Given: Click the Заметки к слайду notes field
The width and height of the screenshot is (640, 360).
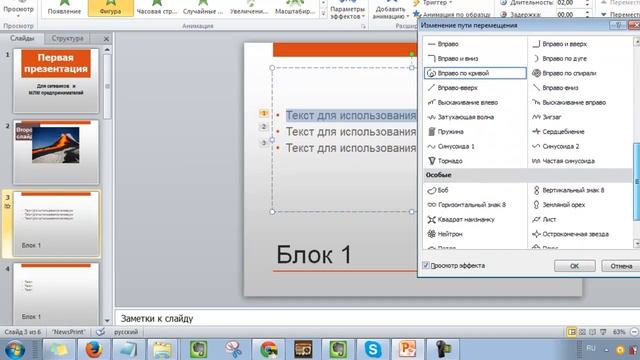Looking at the screenshot, I should [378, 318].
